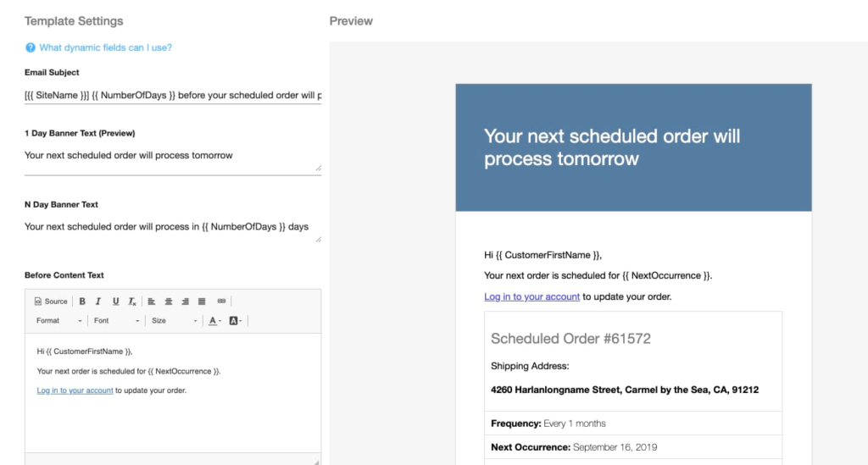868x465 pixels.
Task: Open the Font dropdown
Action: tap(116, 321)
